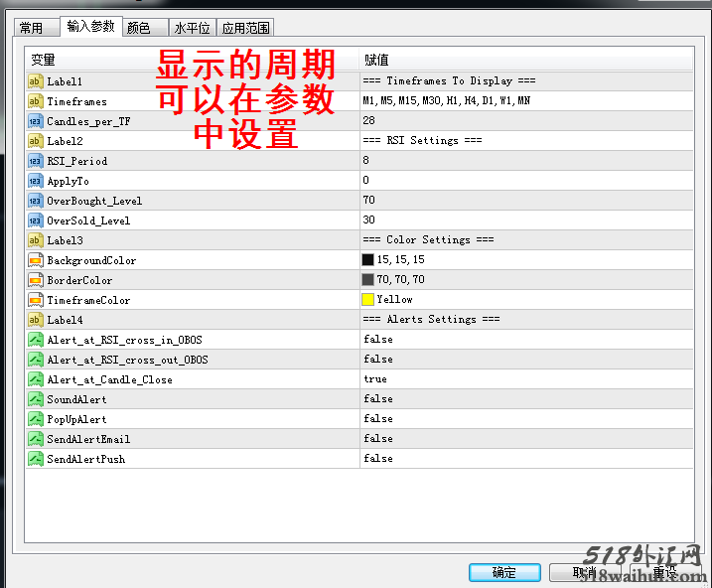Toggle SoundAlert false value
This screenshot has width=712, height=588.
[378, 398]
